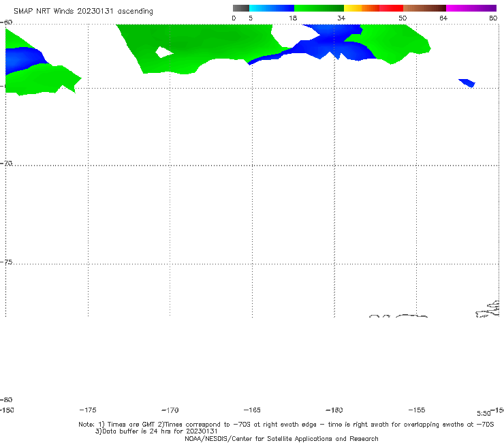The image size is (504, 443).
Task: Click the brown segment of the color bar
Action: 424,8
